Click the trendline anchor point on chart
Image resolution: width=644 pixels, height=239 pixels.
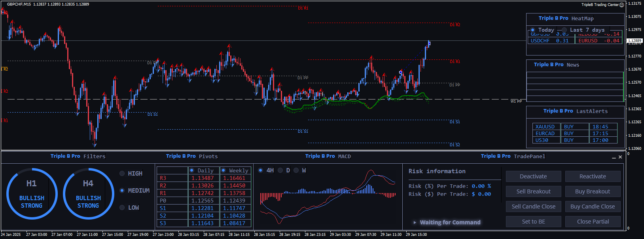[400, 72]
